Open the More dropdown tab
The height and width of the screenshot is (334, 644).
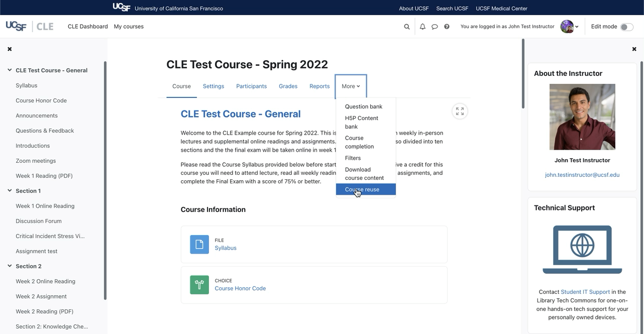click(351, 86)
